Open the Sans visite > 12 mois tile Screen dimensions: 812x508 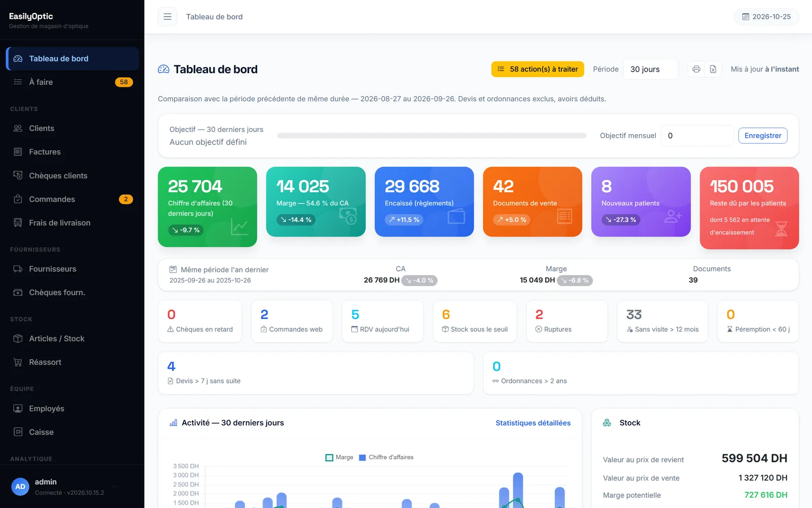tap(663, 322)
